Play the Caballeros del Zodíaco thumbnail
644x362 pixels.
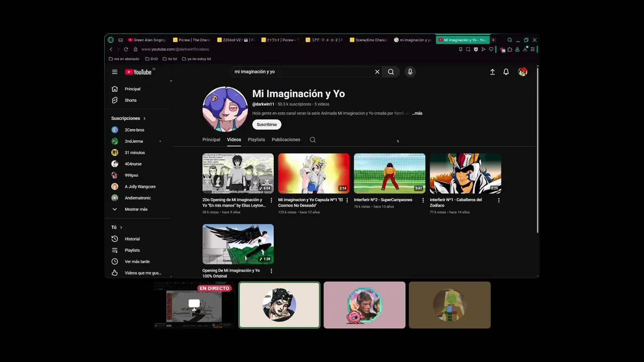[465, 173]
